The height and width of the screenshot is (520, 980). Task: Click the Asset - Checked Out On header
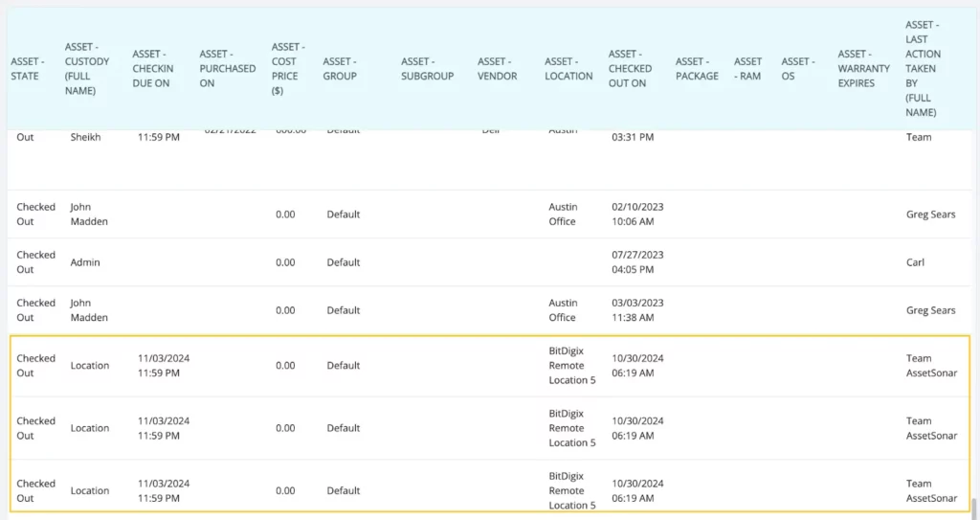tap(629, 69)
